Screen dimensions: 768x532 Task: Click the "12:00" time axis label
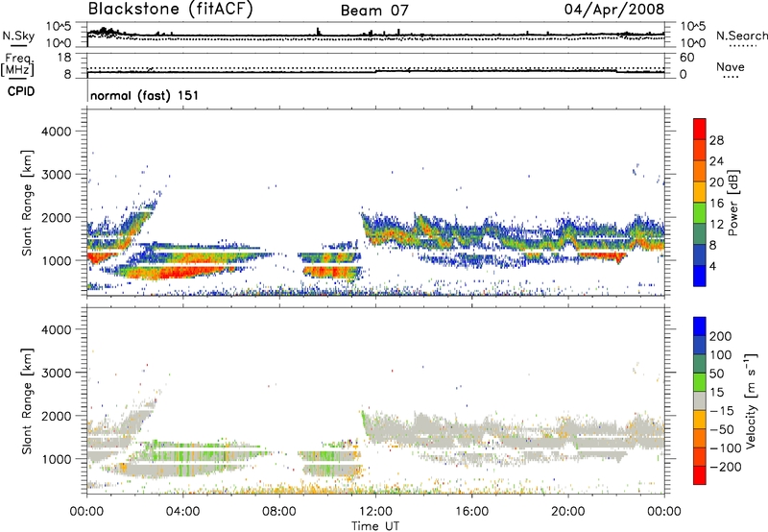click(x=375, y=512)
